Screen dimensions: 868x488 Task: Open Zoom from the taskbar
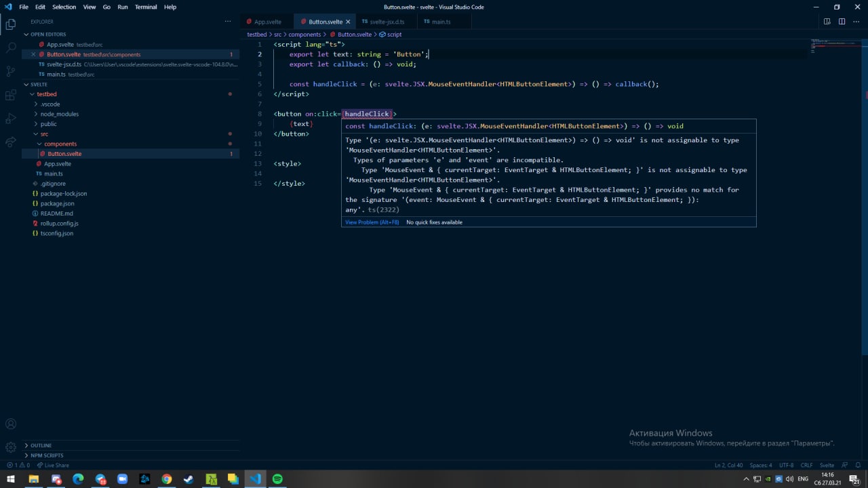click(x=122, y=479)
